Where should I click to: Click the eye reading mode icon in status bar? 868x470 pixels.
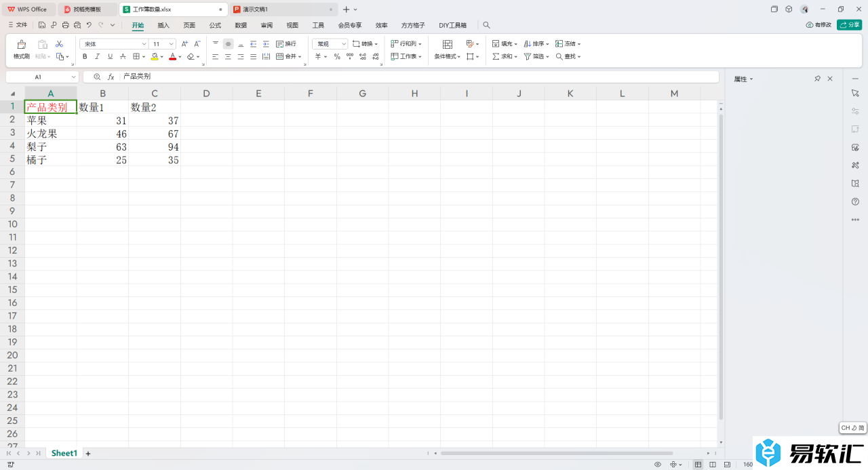(658, 465)
